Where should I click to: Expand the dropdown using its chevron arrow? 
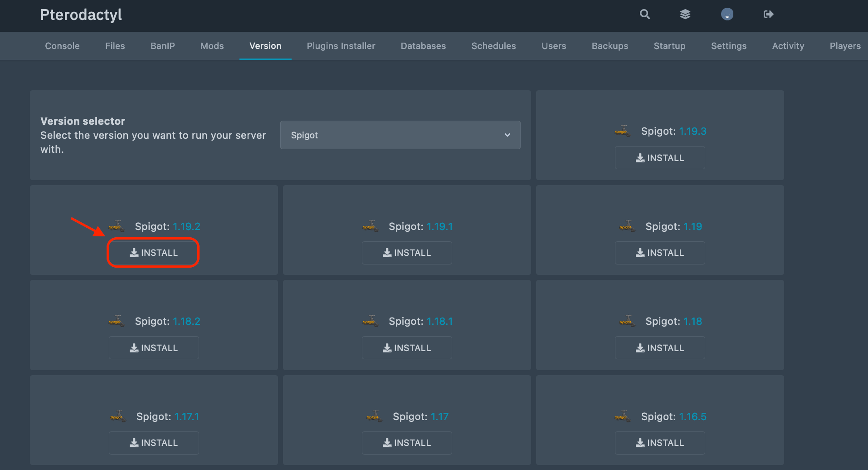pyautogui.click(x=507, y=135)
